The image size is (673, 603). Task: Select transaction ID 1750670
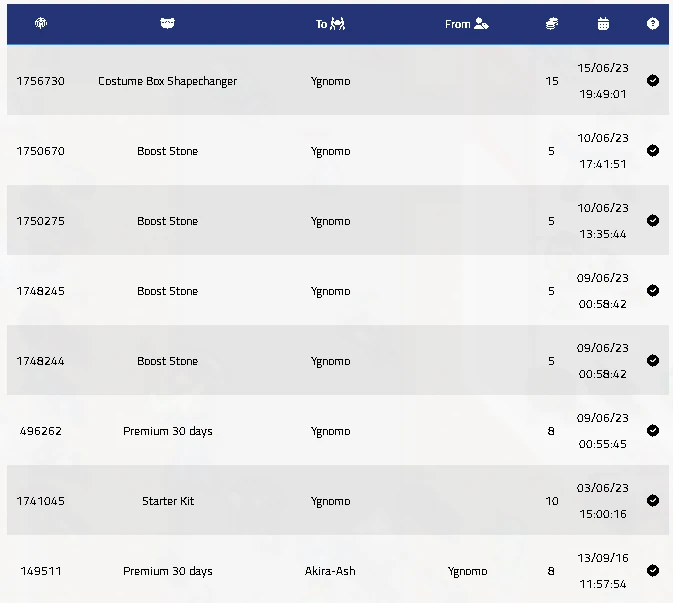(x=41, y=151)
